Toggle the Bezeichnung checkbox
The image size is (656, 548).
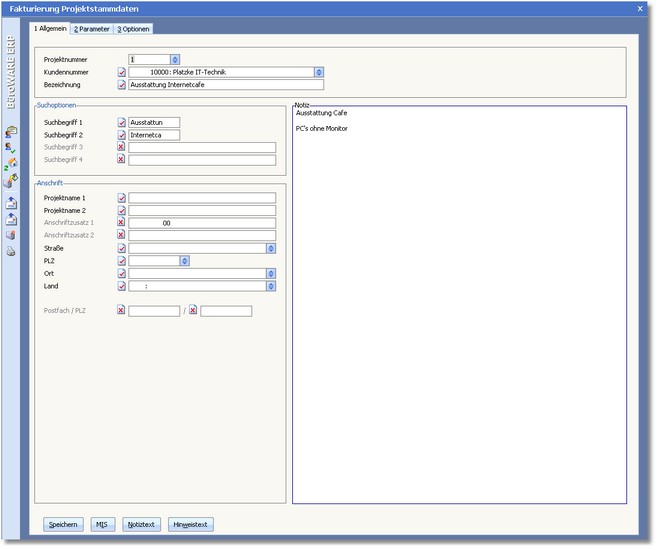click(121, 85)
